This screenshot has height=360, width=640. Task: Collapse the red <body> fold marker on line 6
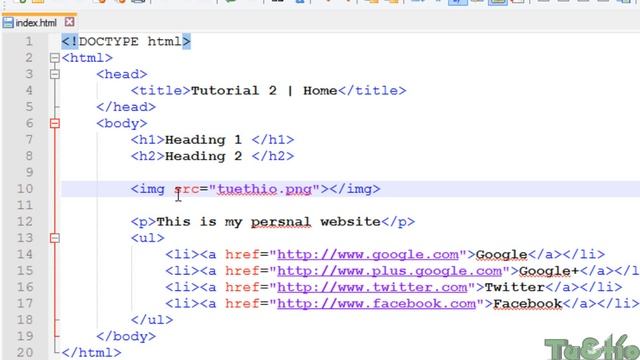[55, 123]
